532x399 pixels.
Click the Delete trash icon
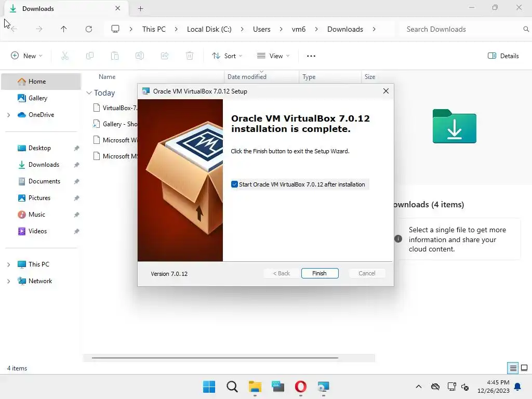tap(190, 56)
